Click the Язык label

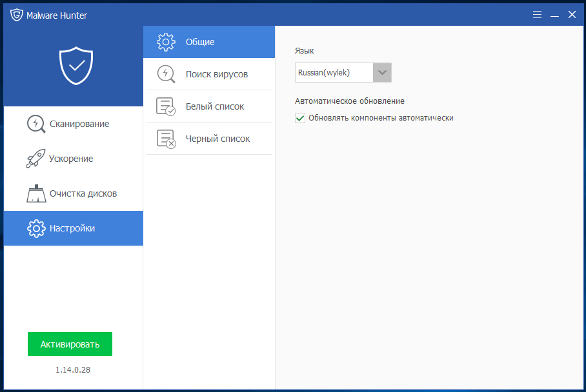click(304, 51)
